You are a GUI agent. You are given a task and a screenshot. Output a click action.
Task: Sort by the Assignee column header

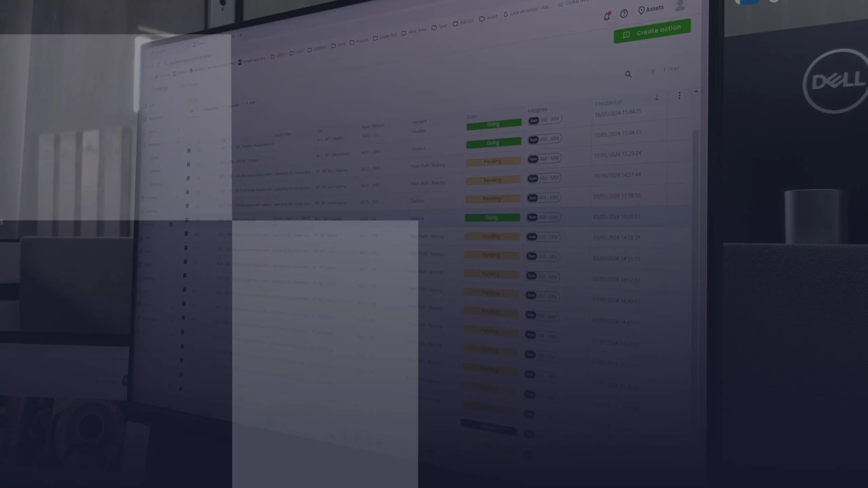537,110
